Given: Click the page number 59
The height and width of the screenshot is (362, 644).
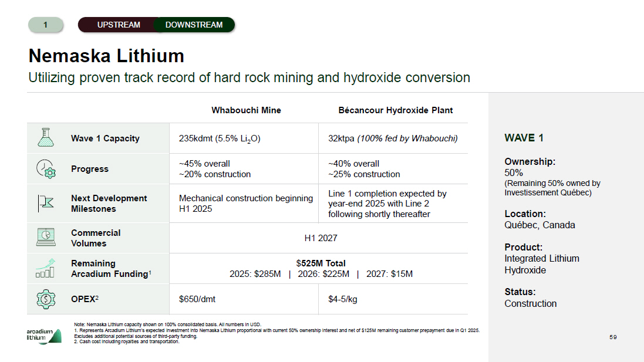Looking at the screenshot, I should [x=613, y=337].
